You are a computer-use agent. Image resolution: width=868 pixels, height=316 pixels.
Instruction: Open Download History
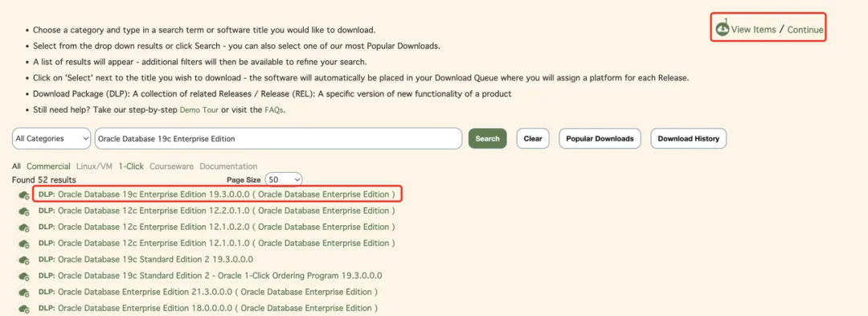coord(688,139)
